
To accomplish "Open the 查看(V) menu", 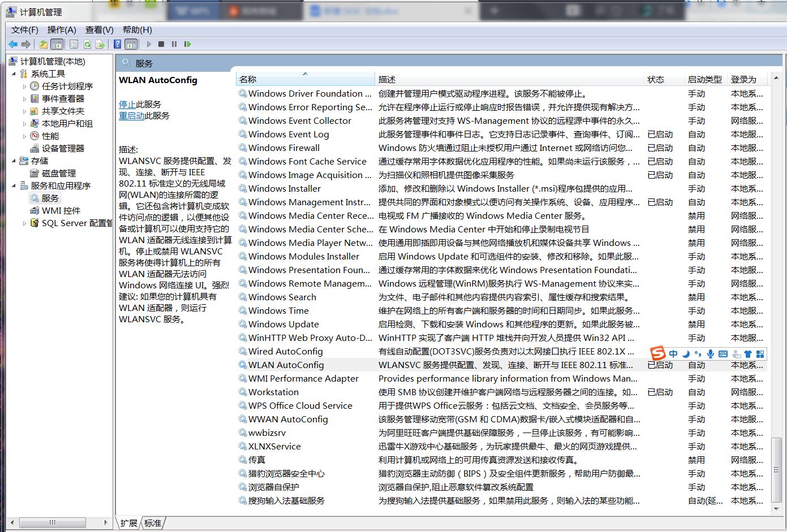I will tap(98, 29).
